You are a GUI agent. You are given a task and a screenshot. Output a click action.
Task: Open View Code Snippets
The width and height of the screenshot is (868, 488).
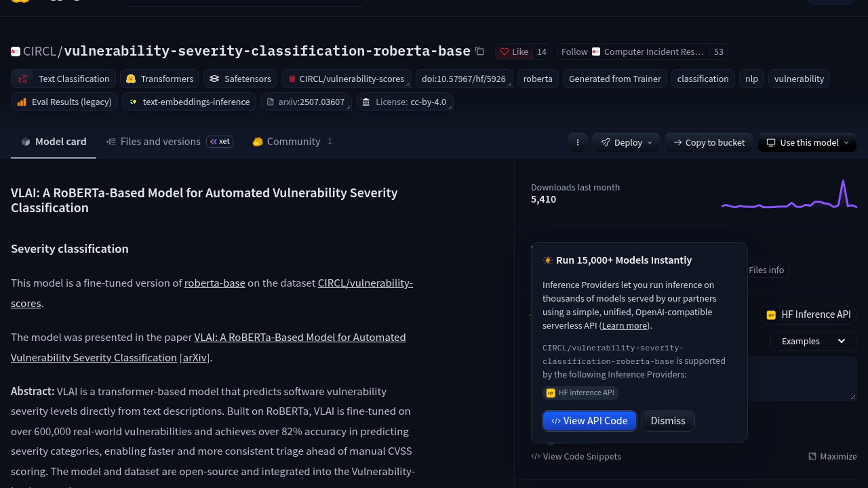[x=576, y=456]
